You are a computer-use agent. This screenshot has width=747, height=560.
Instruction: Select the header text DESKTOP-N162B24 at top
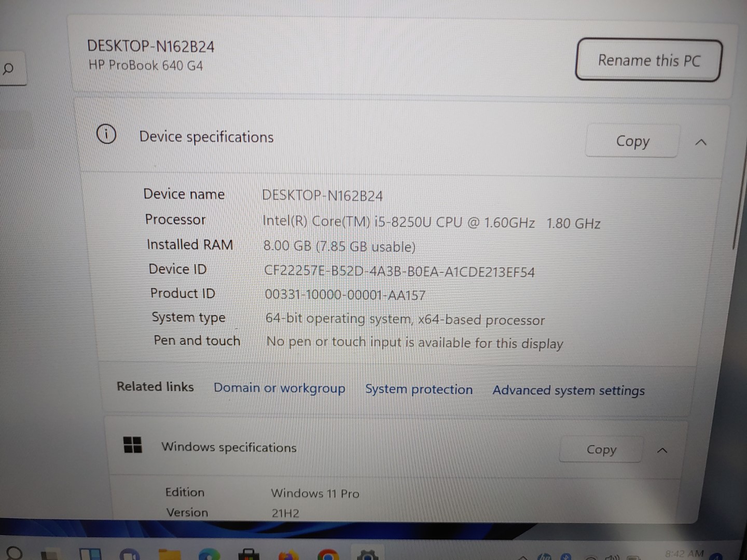click(150, 46)
